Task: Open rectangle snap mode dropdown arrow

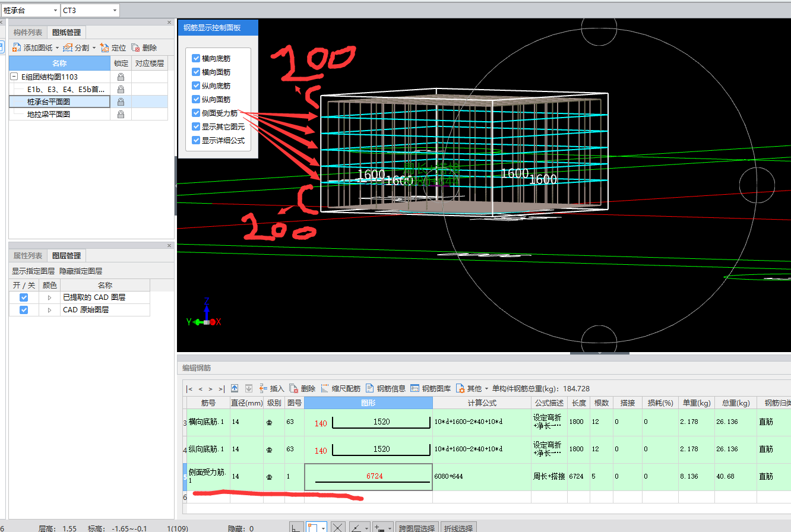Action: 323,527
